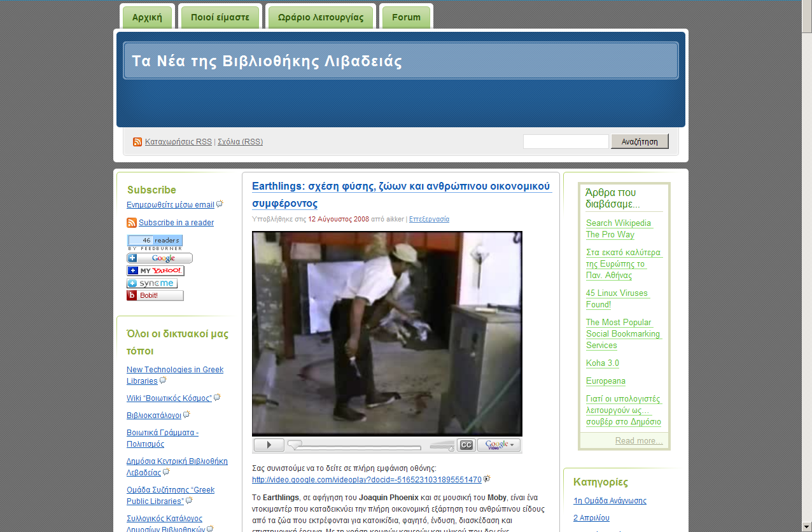Open New Technologies in Greek Libraries link

point(175,375)
